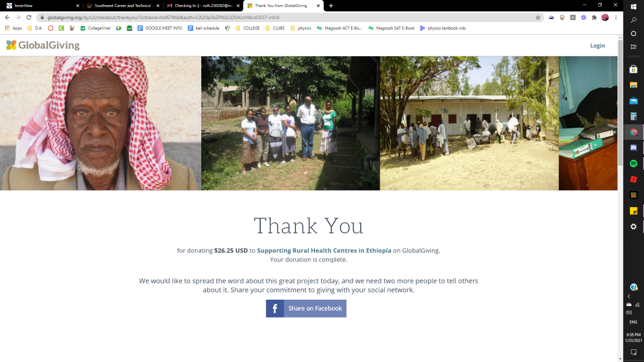Switch to the Checking In Gmail tab
This screenshot has width=644, height=362.
pos(203,6)
